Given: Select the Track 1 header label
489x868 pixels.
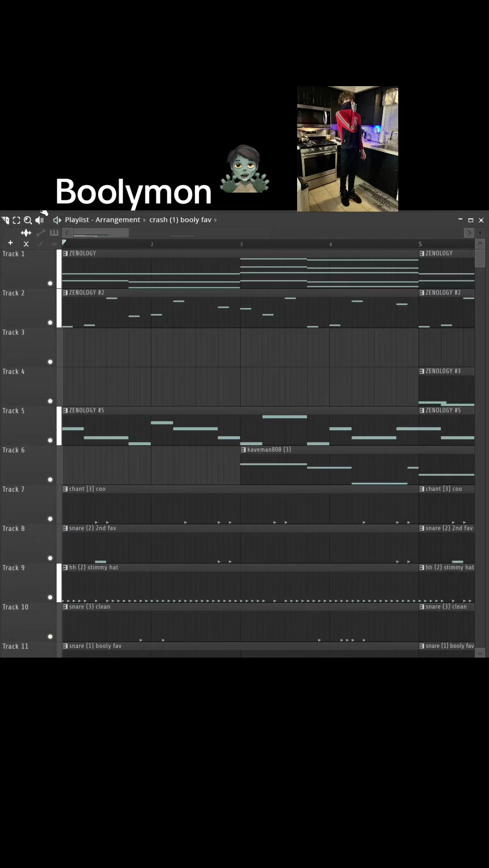Looking at the screenshot, I should [14, 254].
